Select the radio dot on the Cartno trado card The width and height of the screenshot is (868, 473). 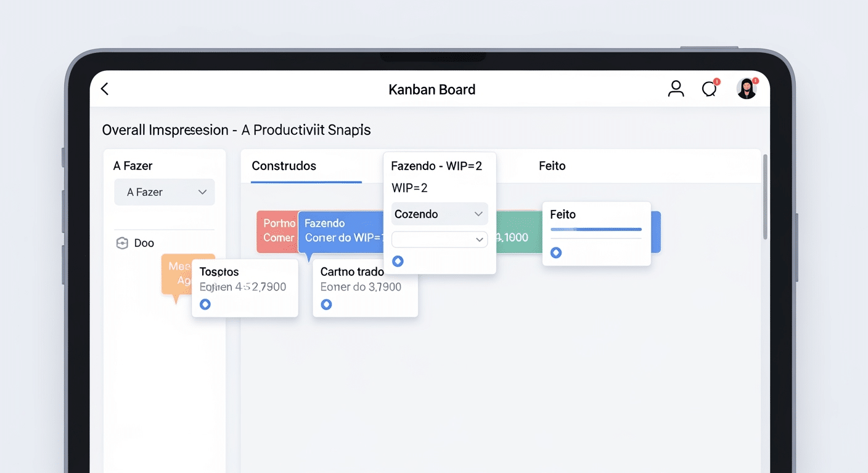point(326,304)
